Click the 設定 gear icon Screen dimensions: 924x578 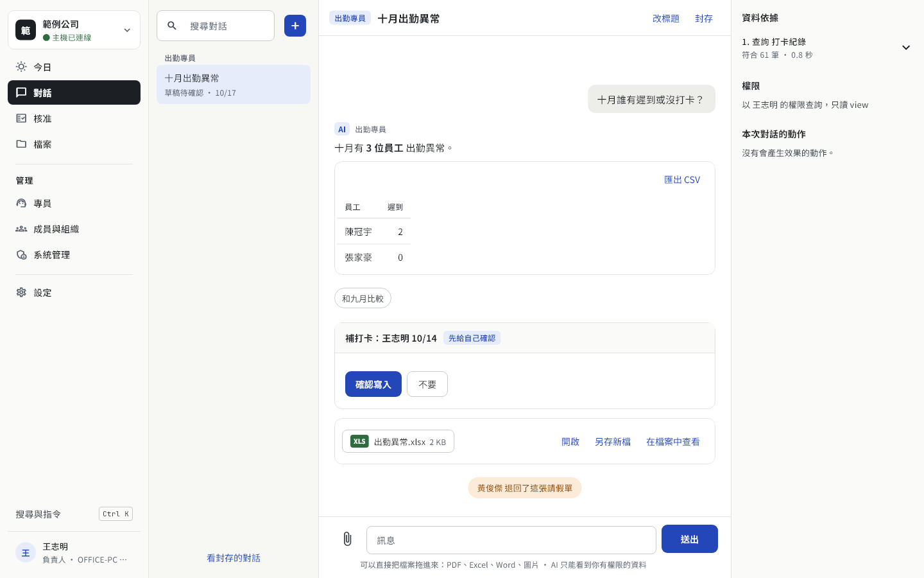pos(21,292)
